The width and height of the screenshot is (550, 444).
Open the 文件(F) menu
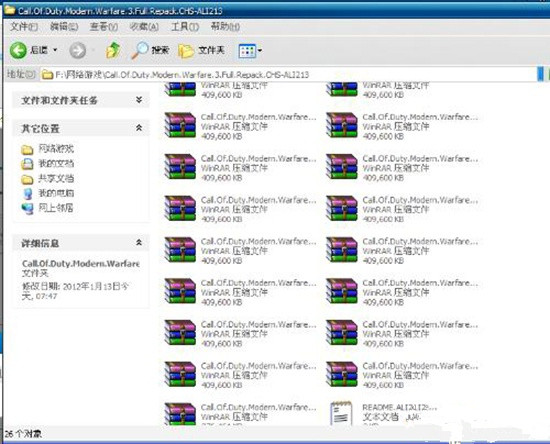coord(24,27)
